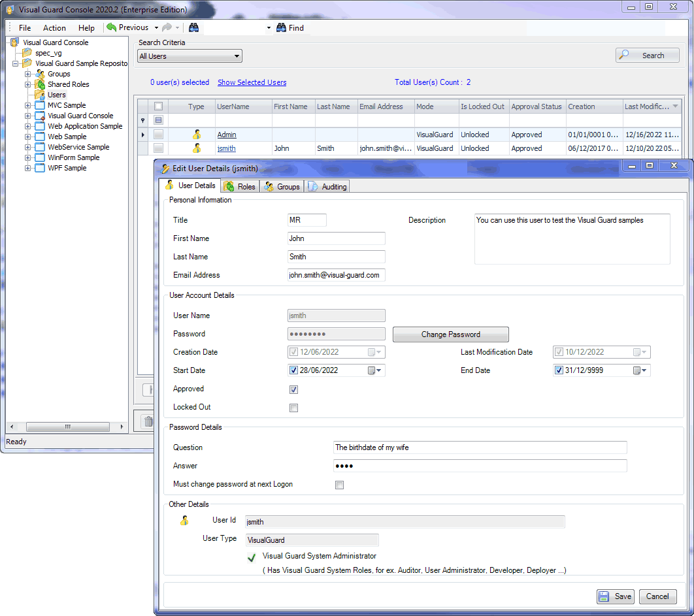Click the Previous back arrow icon
The width and height of the screenshot is (694, 616).
coord(112,27)
